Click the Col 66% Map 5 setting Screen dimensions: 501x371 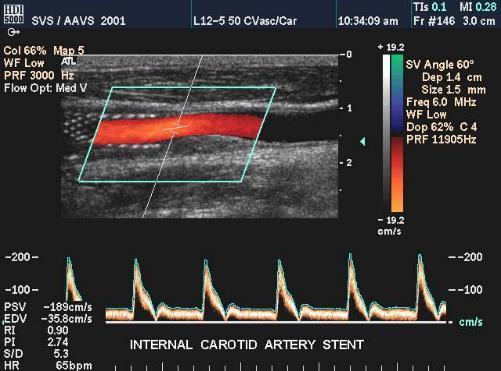[44, 51]
